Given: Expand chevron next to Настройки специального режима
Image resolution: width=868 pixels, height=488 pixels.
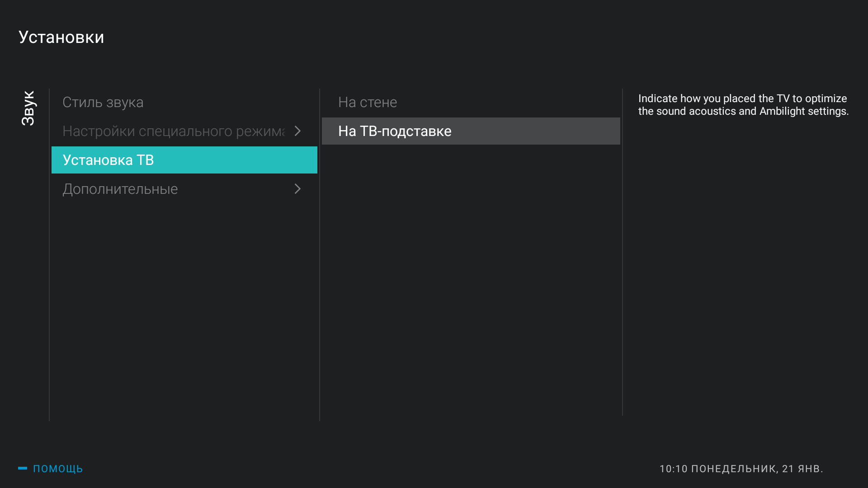Looking at the screenshot, I should (297, 131).
